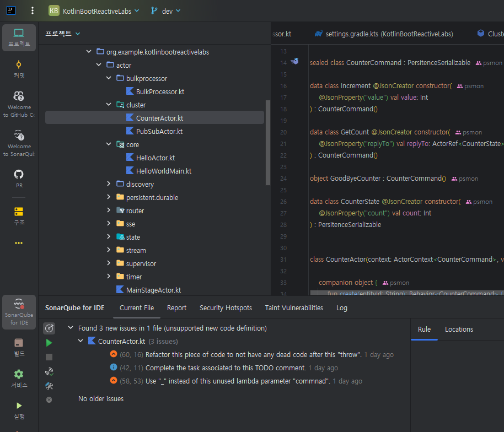Screen dimensions: 504x432
Task: Open the Welcome to GitHub Copilot panel
Action: (x=19, y=104)
